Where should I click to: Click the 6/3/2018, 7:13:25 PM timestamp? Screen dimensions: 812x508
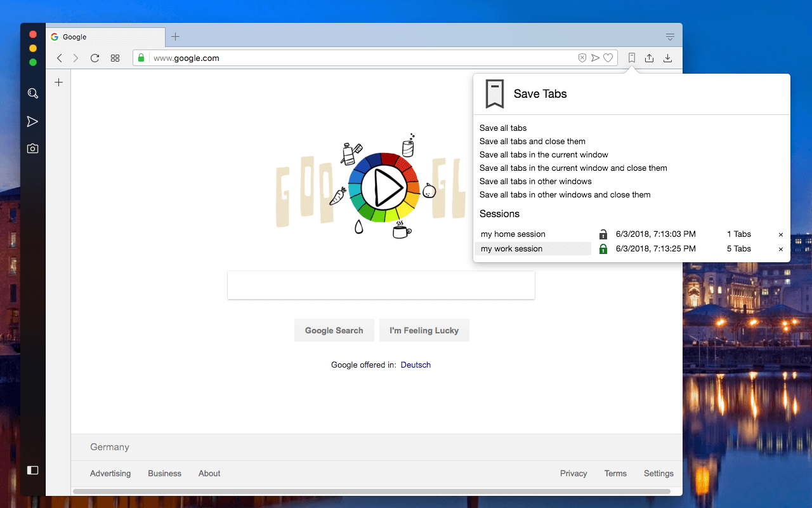click(x=656, y=249)
